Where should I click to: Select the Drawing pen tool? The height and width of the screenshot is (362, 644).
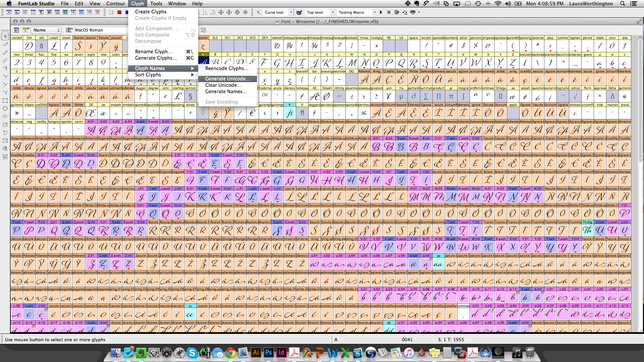pyautogui.click(x=5, y=68)
